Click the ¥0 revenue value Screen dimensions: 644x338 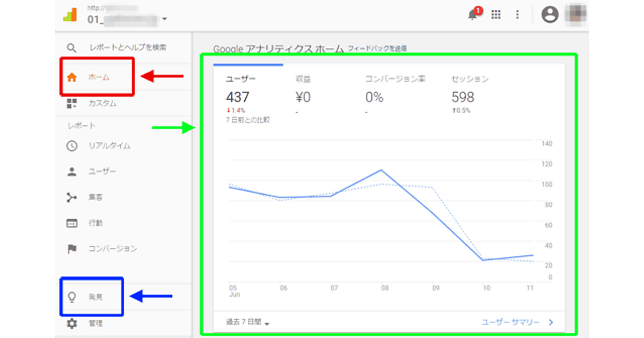click(x=303, y=97)
